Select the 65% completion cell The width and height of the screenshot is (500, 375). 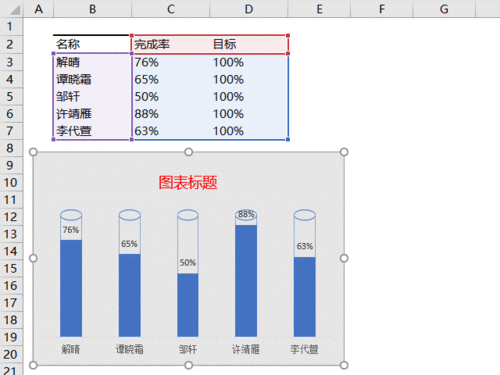tap(171, 80)
